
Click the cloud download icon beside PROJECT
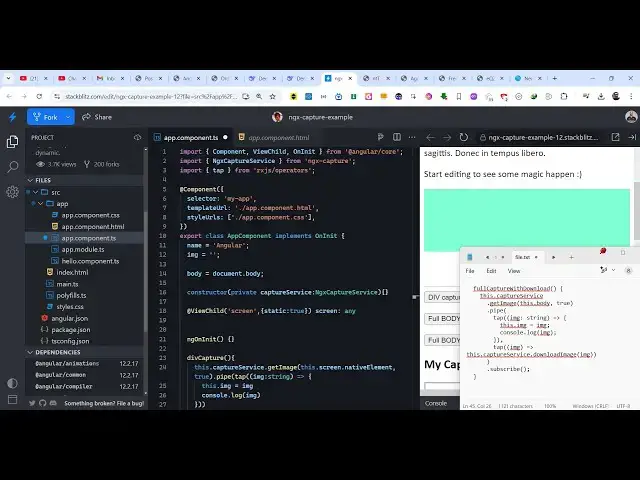click(x=137, y=138)
